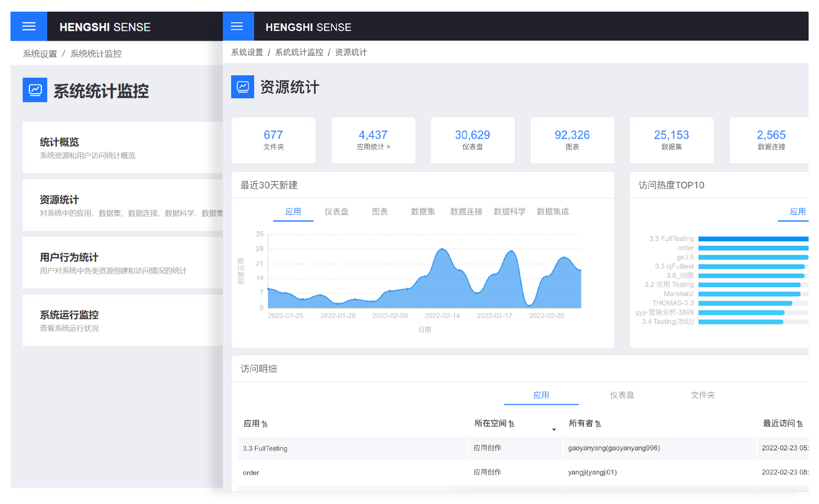Click gyy-营销分析-3899 bar in TOP10 chart
The width and height of the screenshot is (819, 504).
(x=741, y=313)
